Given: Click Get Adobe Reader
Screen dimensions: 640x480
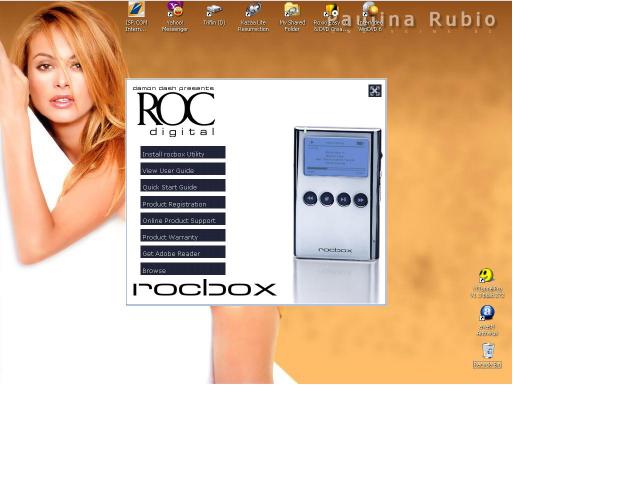Looking at the screenshot, I should coord(183,252).
